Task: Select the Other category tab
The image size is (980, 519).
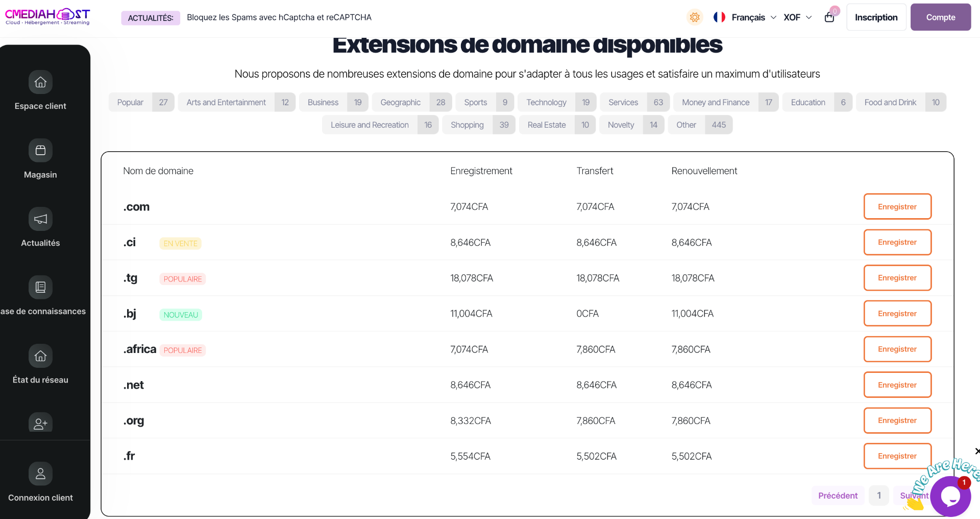Action: (700, 125)
